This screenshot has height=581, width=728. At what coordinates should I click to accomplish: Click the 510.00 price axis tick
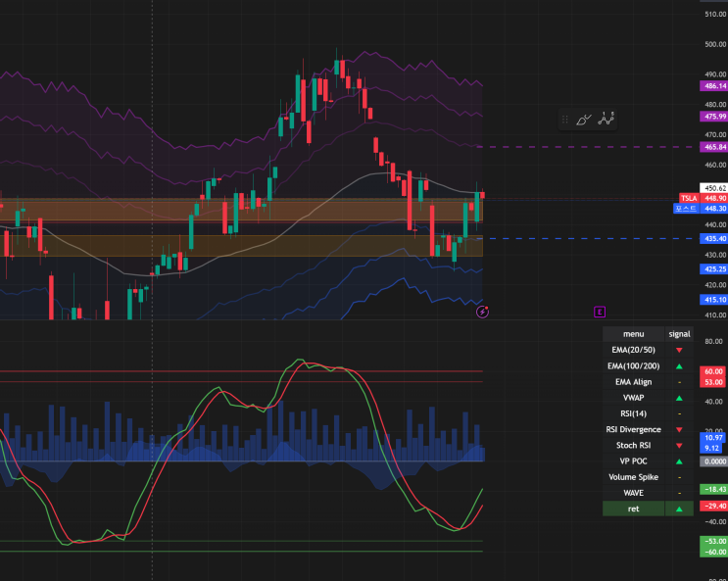point(715,15)
